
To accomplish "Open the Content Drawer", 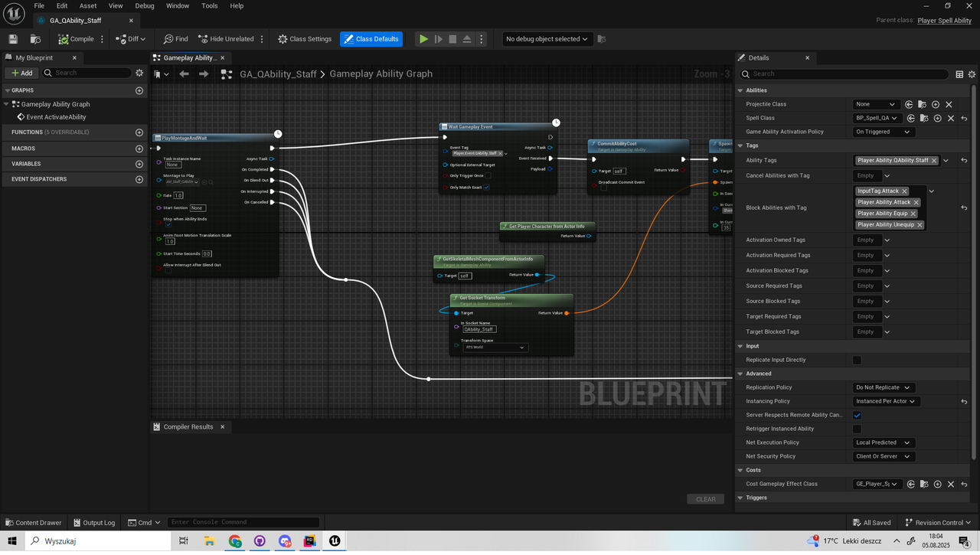I will [32, 523].
